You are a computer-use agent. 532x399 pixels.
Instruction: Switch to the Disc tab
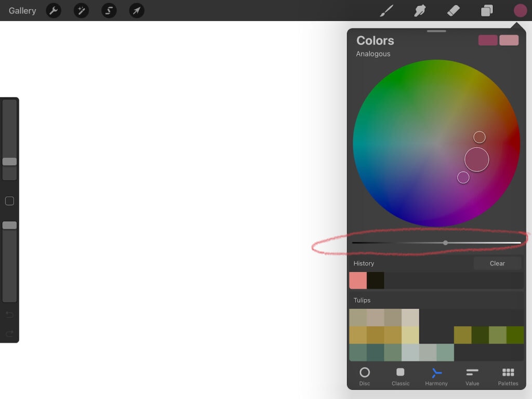(365, 376)
